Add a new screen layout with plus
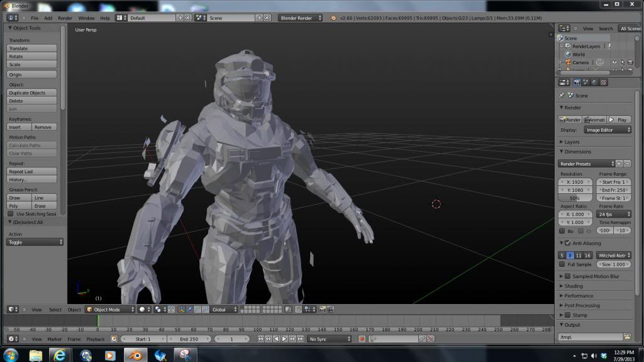 point(180,18)
